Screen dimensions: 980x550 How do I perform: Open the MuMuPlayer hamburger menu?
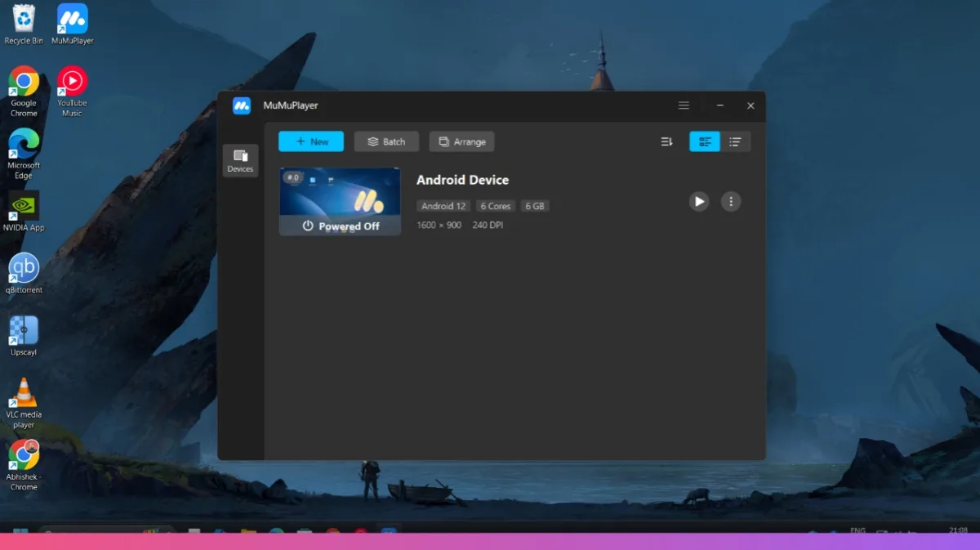tap(684, 105)
